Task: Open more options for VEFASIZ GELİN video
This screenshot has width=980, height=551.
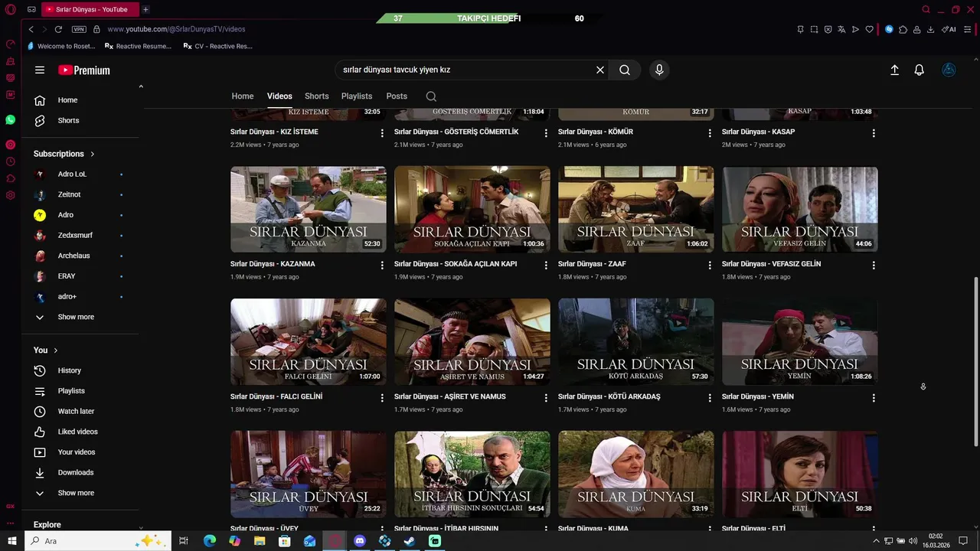Action: click(x=874, y=265)
